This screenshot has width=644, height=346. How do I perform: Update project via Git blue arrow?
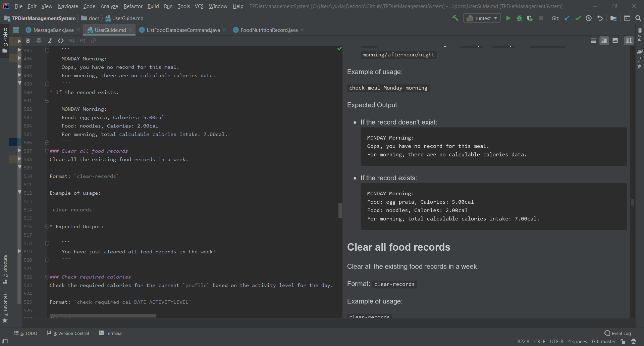click(567, 18)
